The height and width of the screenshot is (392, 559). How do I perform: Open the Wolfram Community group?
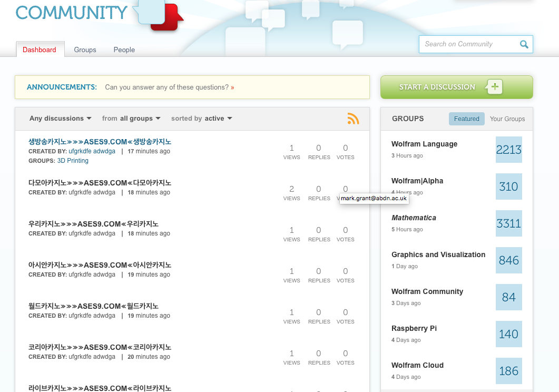pyautogui.click(x=427, y=291)
